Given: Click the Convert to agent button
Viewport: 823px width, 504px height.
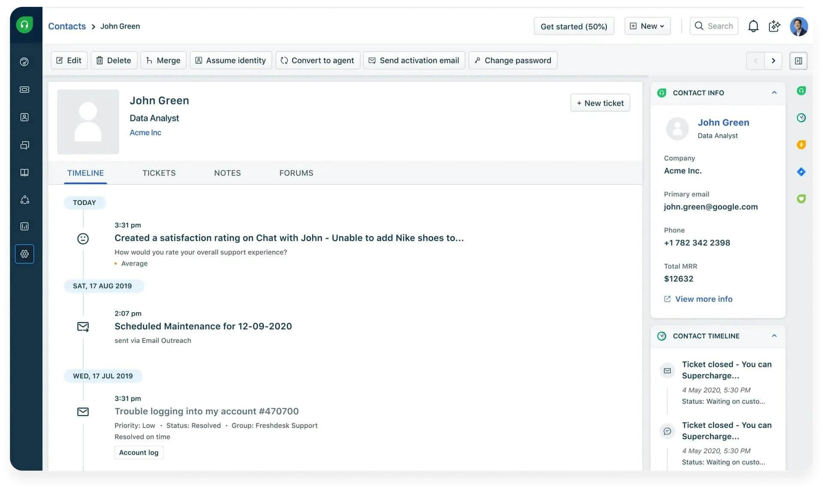Looking at the screenshot, I should [x=318, y=60].
